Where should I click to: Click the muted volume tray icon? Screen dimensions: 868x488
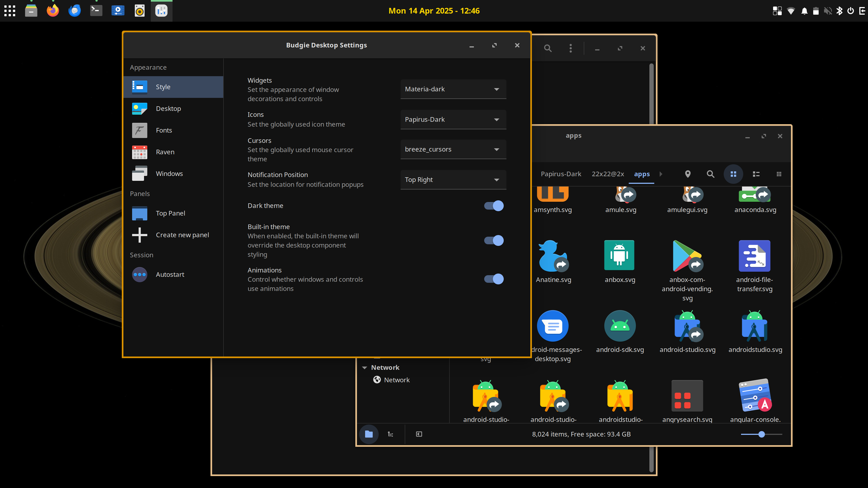click(828, 11)
